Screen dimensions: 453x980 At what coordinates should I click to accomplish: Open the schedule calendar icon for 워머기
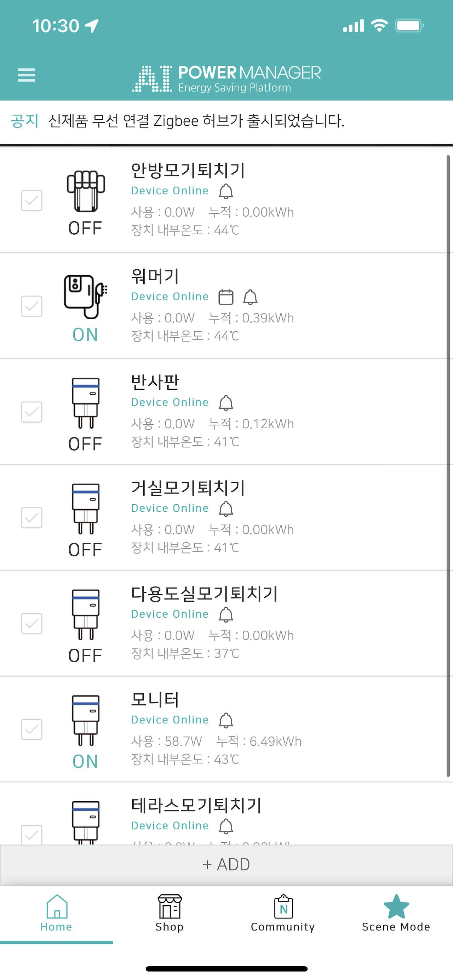225,297
